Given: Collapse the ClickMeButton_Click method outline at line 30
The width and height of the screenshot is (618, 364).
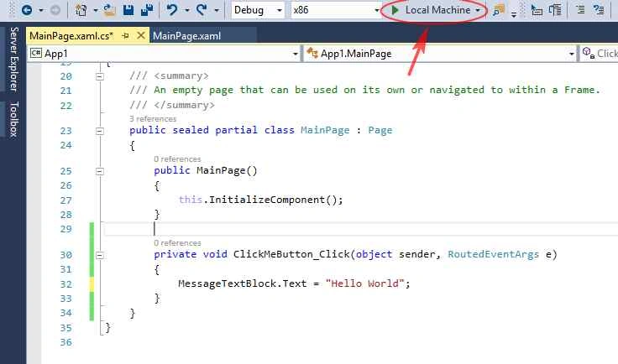Looking at the screenshot, I should pyautogui.click(x=100, y=255).
